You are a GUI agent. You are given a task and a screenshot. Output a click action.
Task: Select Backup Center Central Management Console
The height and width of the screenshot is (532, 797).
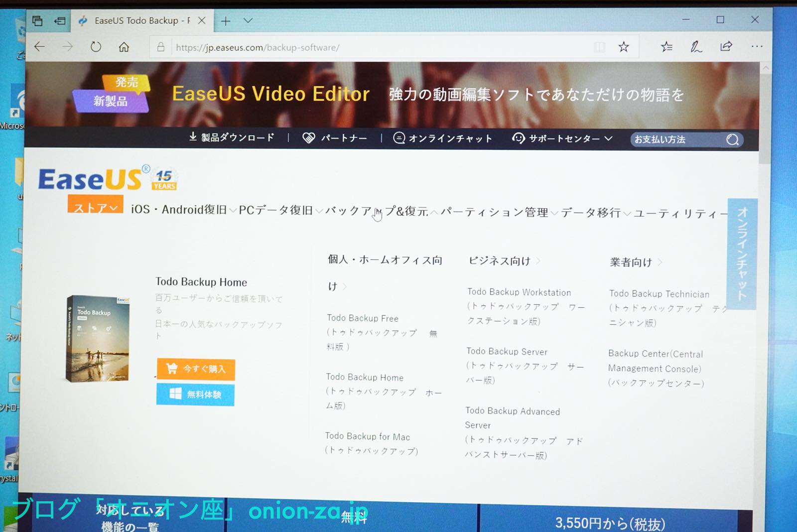tap(656, 368)
